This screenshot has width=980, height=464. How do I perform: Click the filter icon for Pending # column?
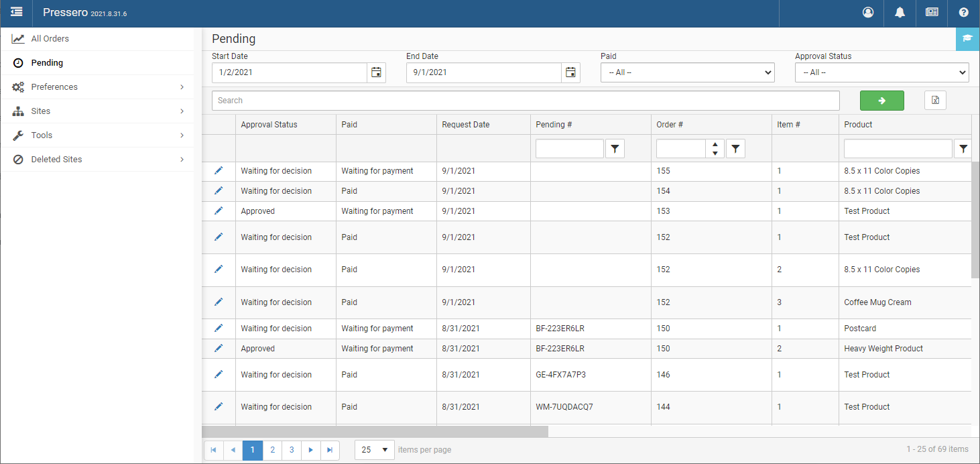pyautogui.click(x=615, y=149)
